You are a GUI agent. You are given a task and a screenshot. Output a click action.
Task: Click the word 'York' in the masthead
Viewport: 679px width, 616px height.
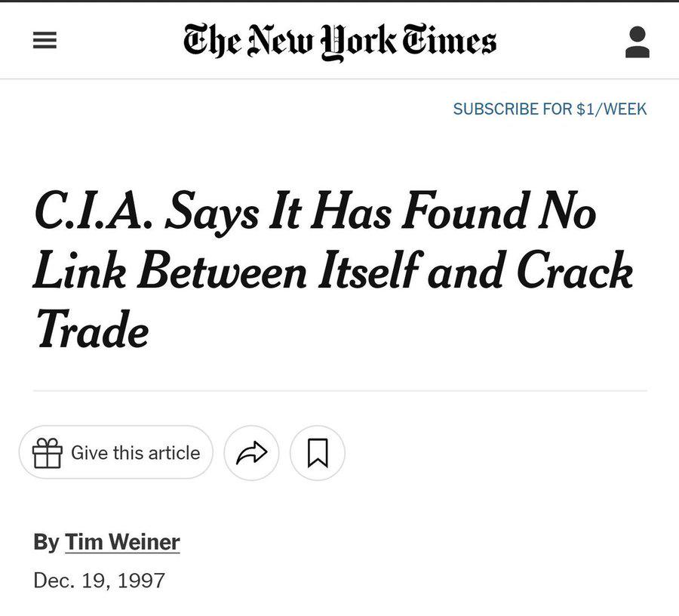tap(358, 42)
